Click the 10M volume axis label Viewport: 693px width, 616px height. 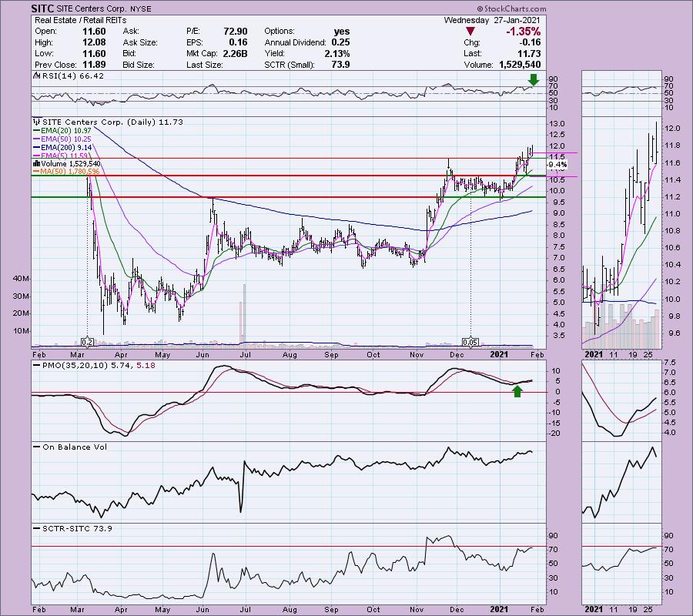(22, 331)
